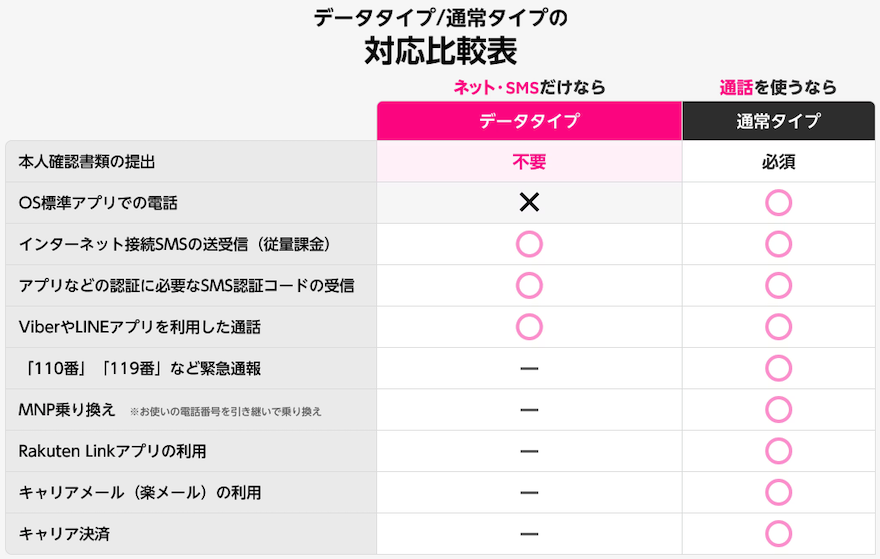Click the 本人確認書類の提出 row label

click(88, 162)
